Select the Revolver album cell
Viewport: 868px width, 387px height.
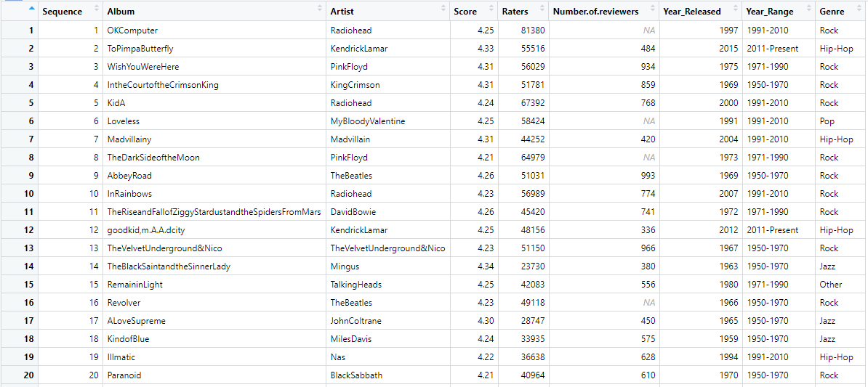tap(214, 303)
